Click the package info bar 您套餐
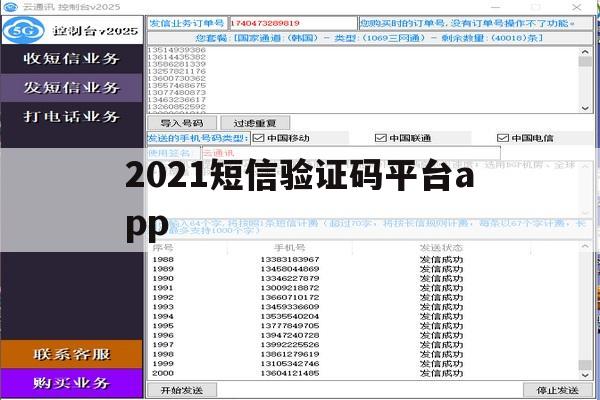 (x=370, y=38)
